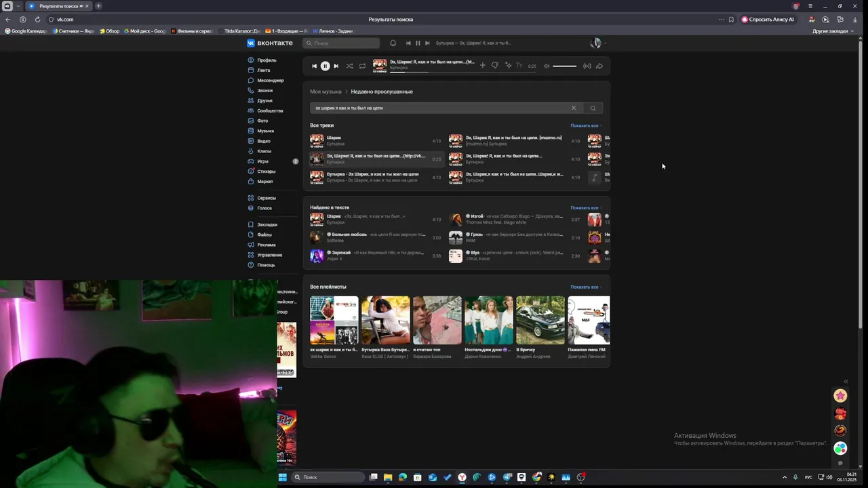Open Профиль in the left sidebar
This screenshot has height=488, width=868.
pyautogui.click(x=267, y=60)
